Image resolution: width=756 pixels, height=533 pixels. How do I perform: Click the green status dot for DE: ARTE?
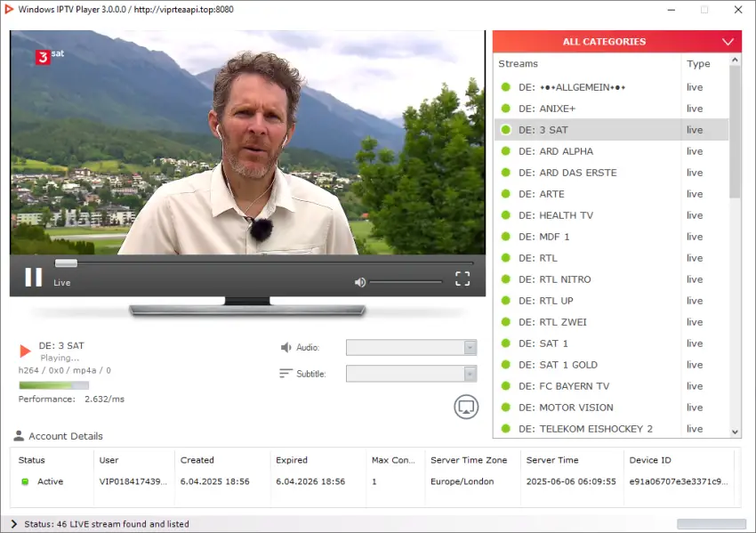point(506,194)
